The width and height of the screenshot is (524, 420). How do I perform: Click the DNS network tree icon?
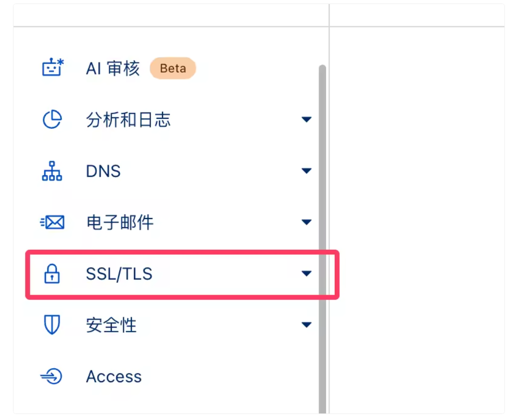52,171
